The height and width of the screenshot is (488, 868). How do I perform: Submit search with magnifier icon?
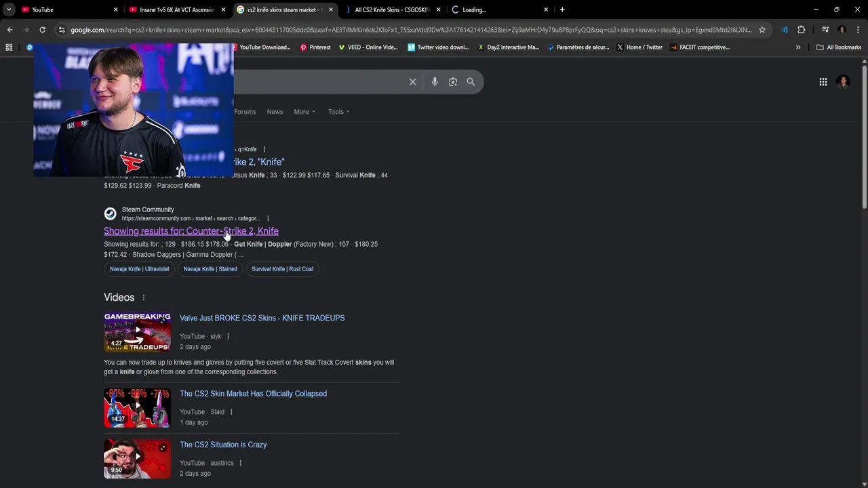point(471,82)
